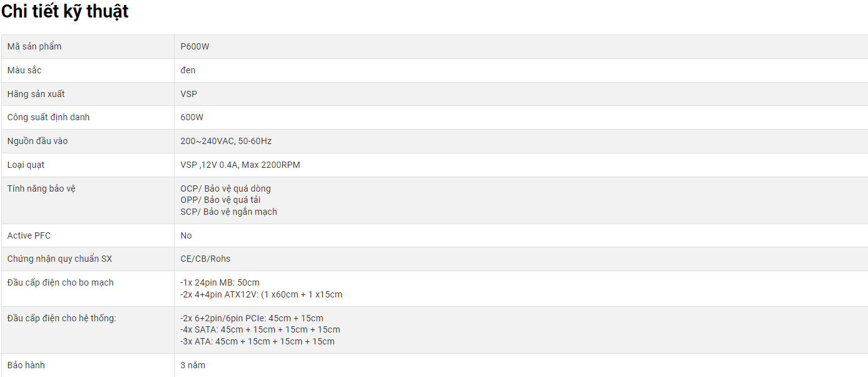868x377 pixels.
Task: Select the "4x SATA" connector line
Action: (x=260, y=329)
